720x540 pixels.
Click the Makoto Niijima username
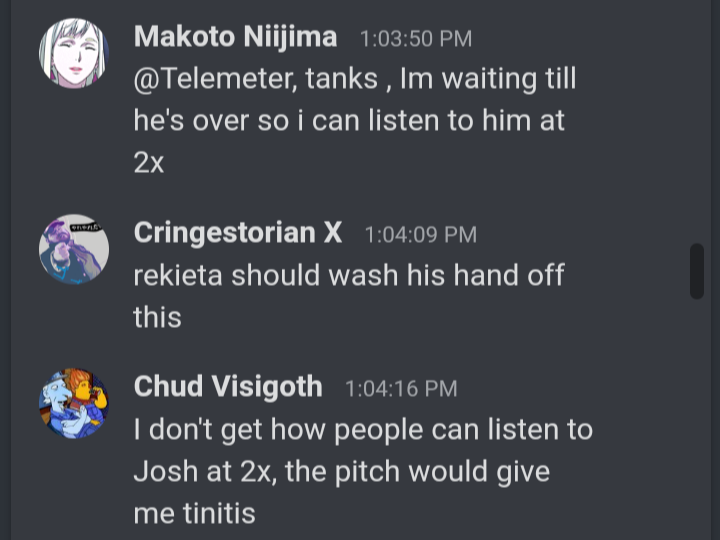236,37
